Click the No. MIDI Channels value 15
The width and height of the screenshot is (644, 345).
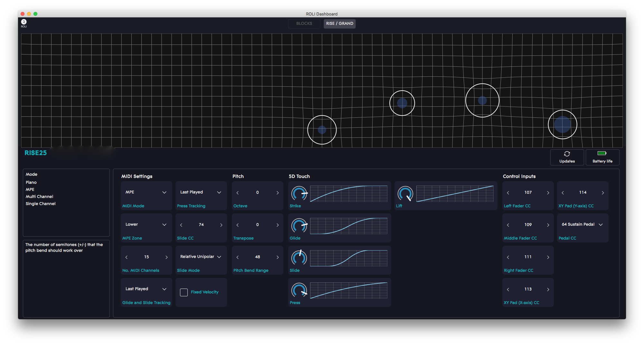click(x=147, y=257)
